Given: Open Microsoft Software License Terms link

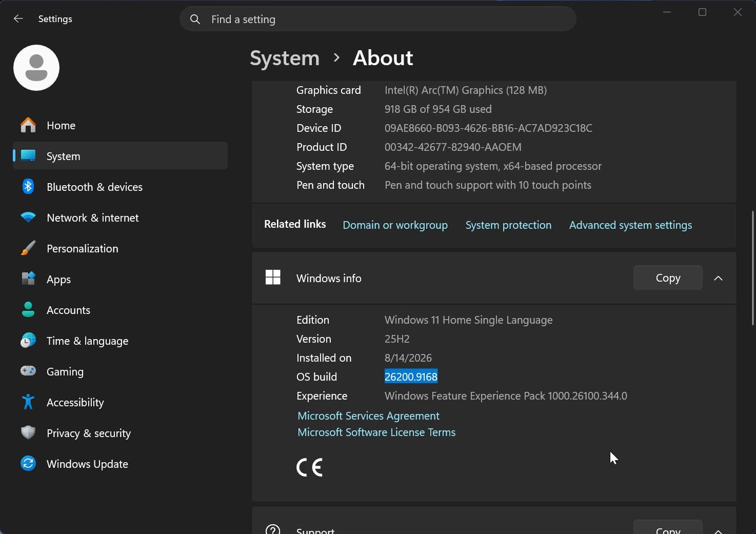Looking at the screenshot, I should pyautogui.click(x=376, y=432).
